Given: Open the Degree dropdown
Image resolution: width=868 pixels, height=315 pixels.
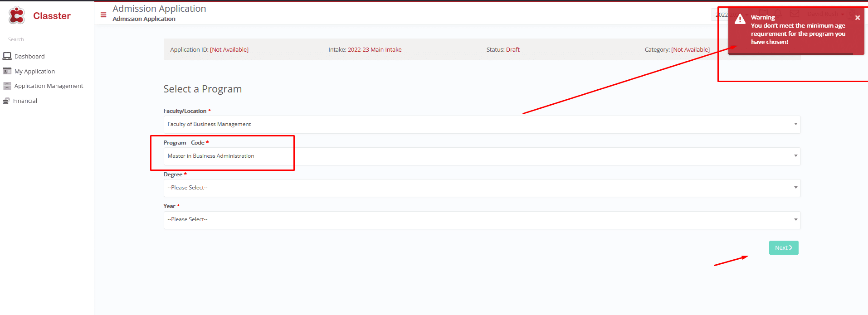Looking at the screenshot, I should (x=482, y=188).
